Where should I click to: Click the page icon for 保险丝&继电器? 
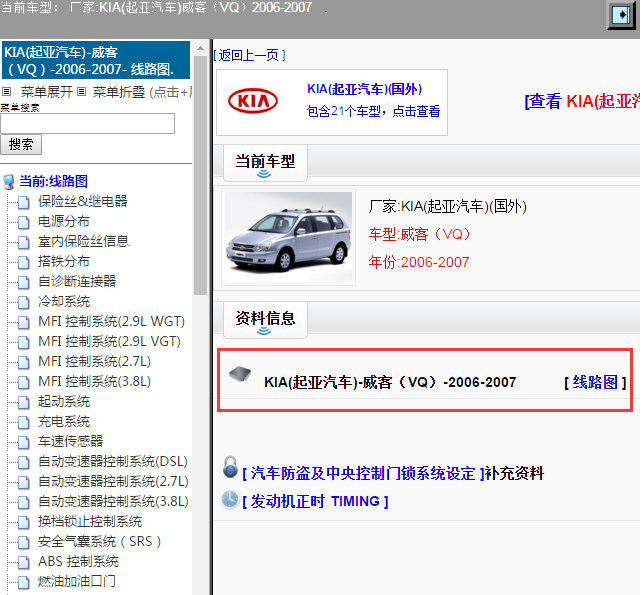coord(24,202)
